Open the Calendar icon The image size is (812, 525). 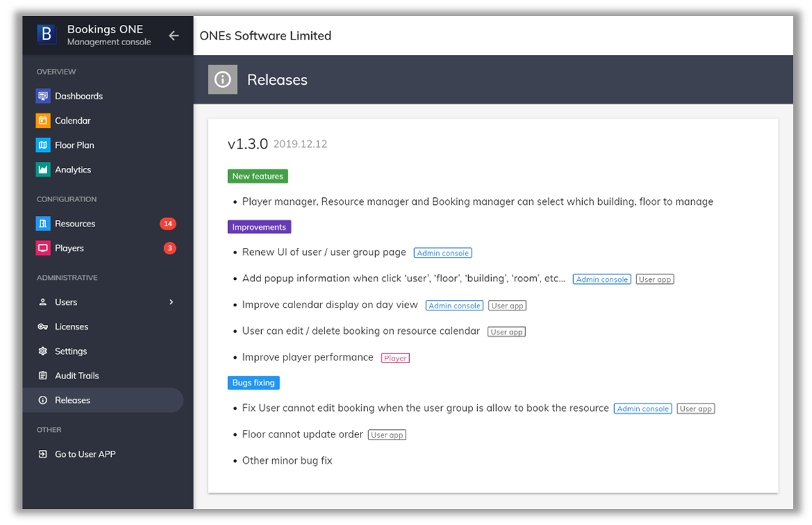[x=43, y=120]
